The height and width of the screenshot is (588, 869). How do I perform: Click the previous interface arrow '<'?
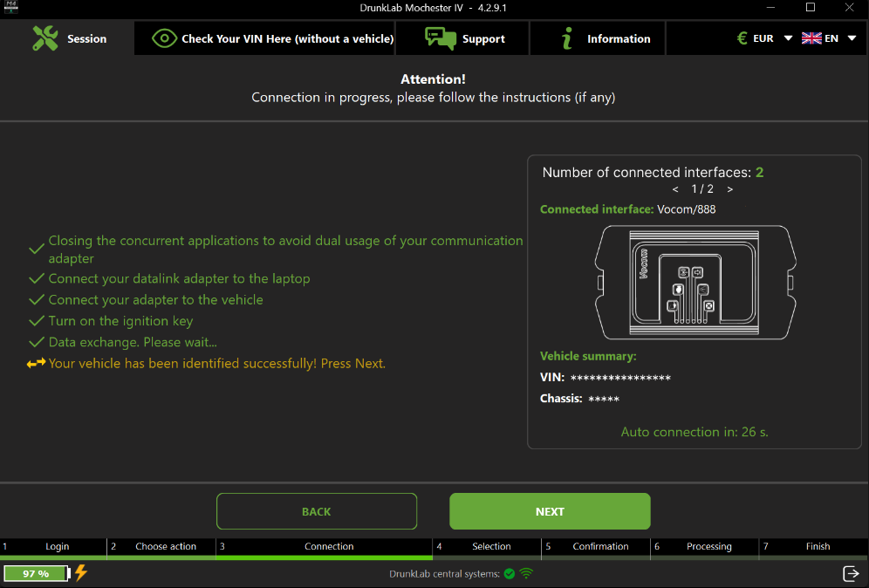[x=674, y=189]
